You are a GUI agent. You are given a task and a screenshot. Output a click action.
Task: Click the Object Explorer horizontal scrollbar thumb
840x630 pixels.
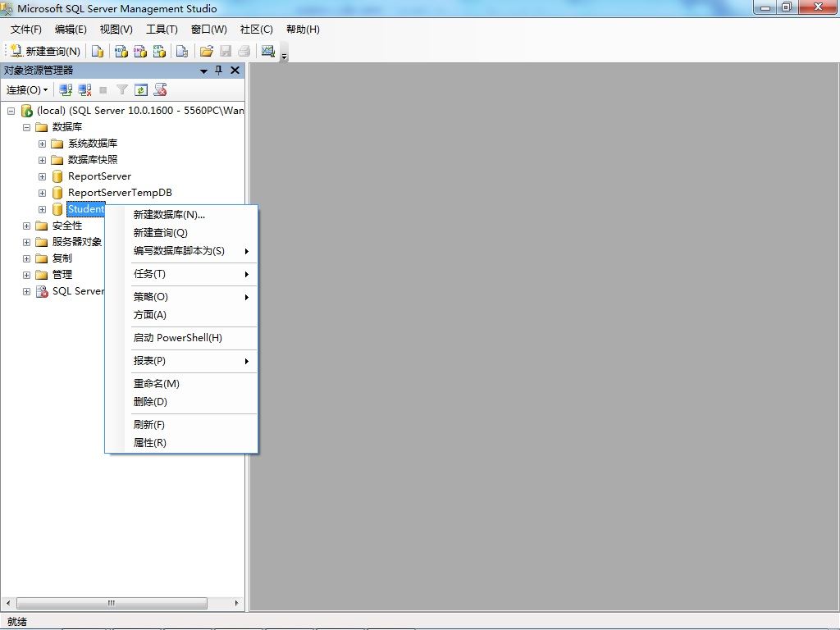(x=112, y=603)
